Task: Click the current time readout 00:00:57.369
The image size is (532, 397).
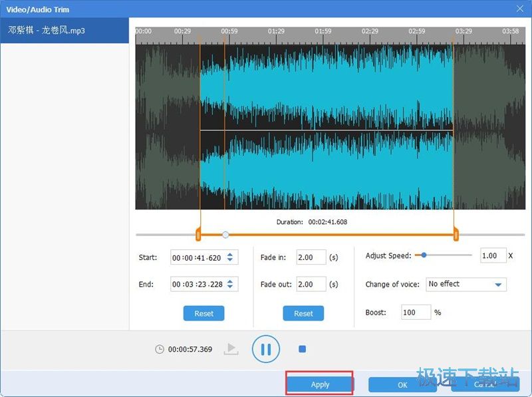Action: coord(190,349)
